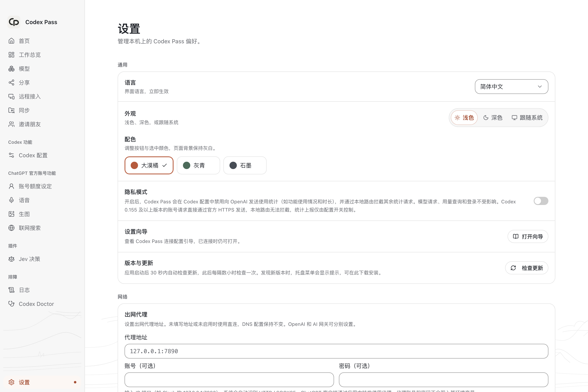Image resolution: width=588 pixels, height=392 pixels.
Task: Click the 代理地址 input field
Action: 336,351
